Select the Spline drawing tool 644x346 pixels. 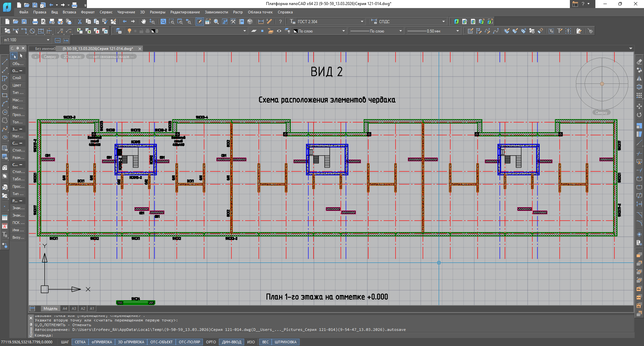pos(5,129)
